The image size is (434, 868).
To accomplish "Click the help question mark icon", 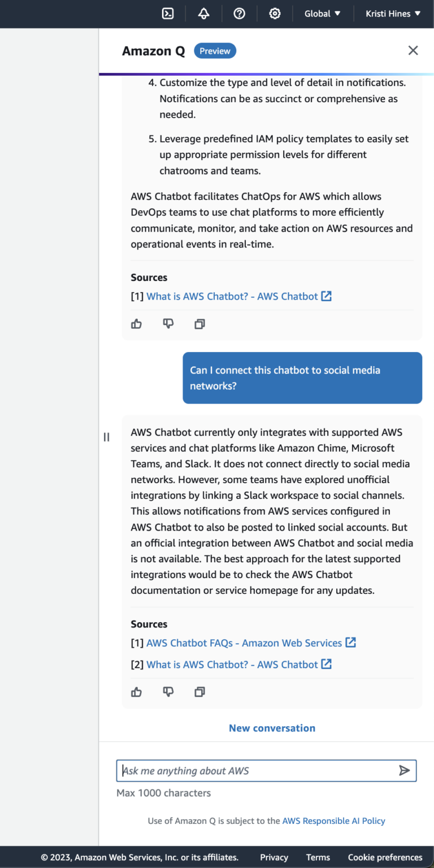I will [239, 13].
